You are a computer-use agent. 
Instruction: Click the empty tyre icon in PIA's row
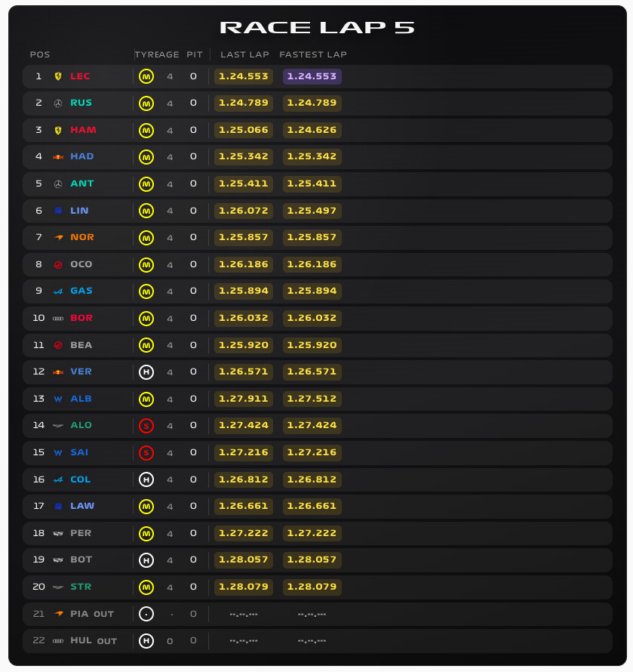[x=146, y=614]
